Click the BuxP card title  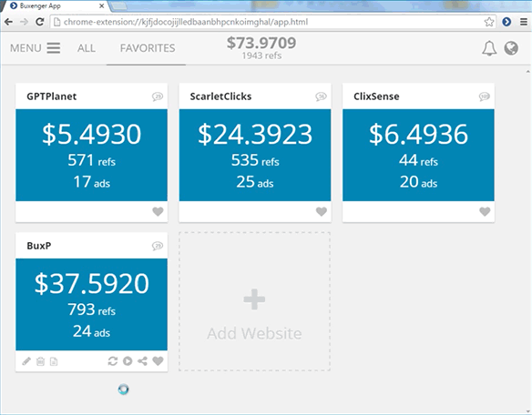pos(39,246)
